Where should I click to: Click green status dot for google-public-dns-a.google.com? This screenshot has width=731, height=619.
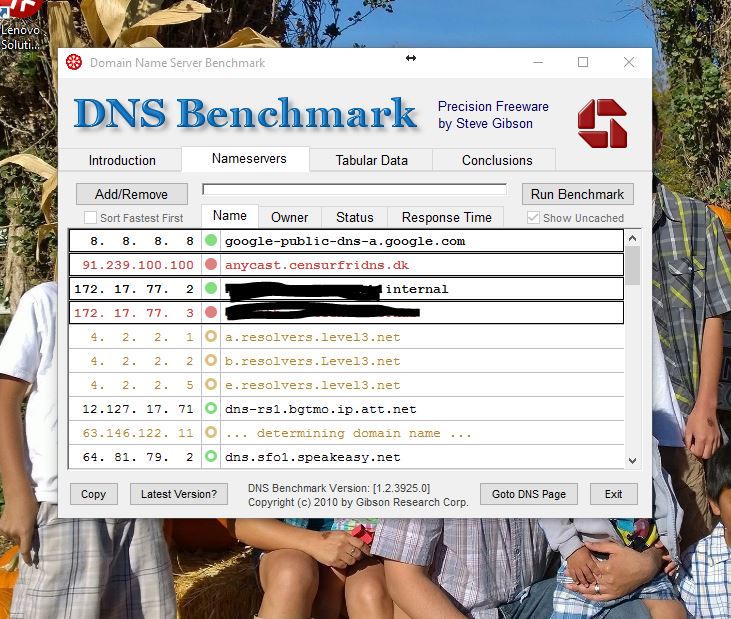click(x=211, y=241)
